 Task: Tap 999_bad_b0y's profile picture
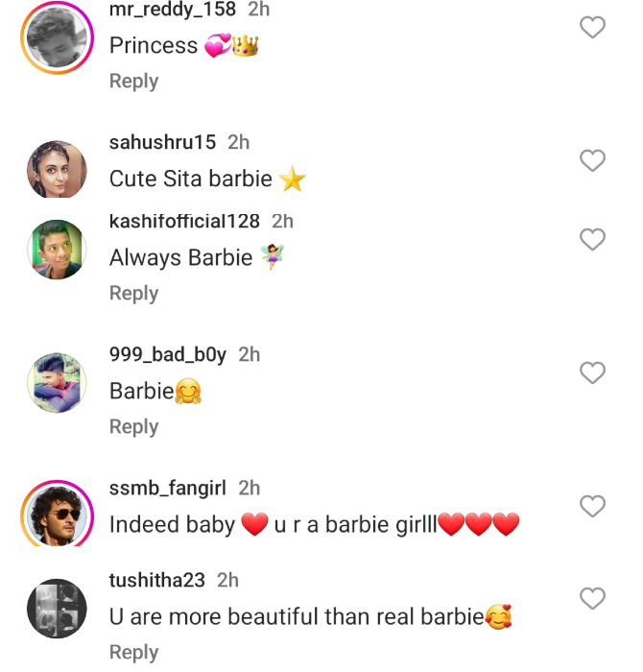(57, 382)
